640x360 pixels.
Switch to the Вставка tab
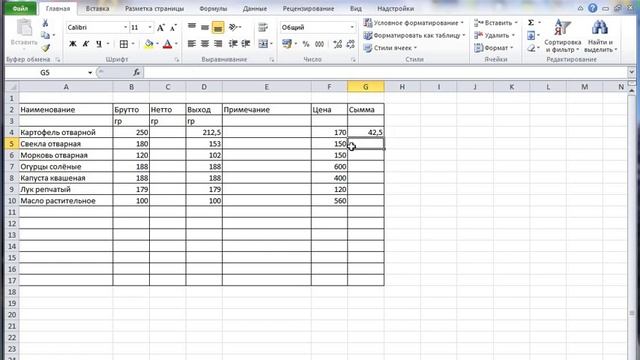tap(97, 9)
